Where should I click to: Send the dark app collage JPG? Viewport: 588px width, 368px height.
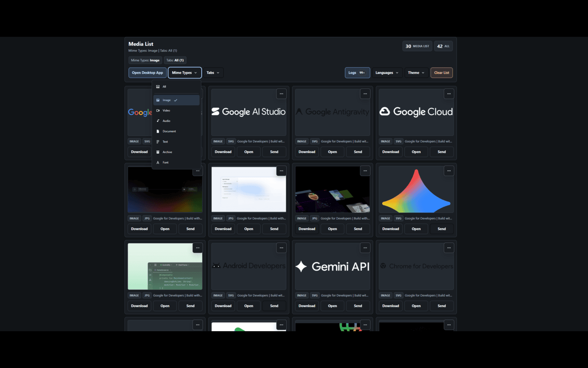358,229
